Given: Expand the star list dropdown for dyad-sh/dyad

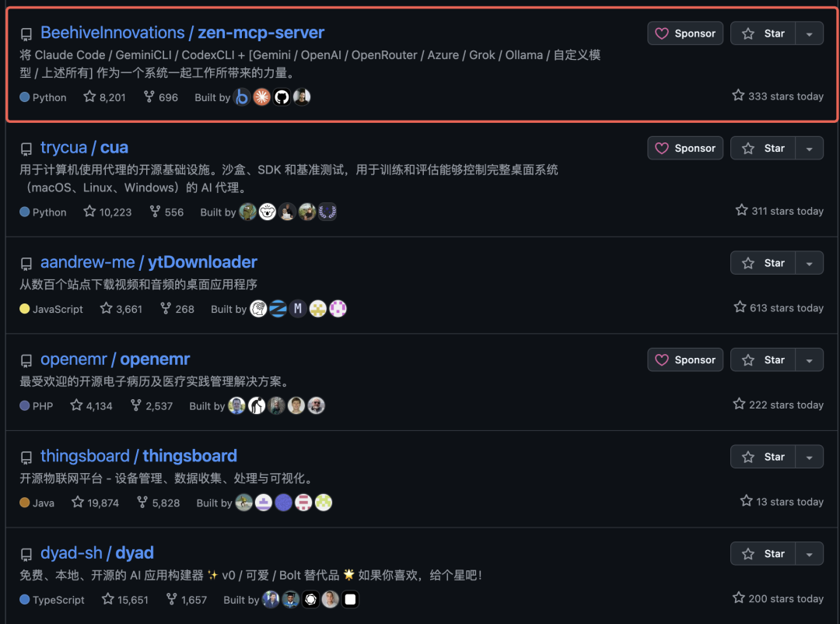Looking at the screenshot, I should pos(810,554).
